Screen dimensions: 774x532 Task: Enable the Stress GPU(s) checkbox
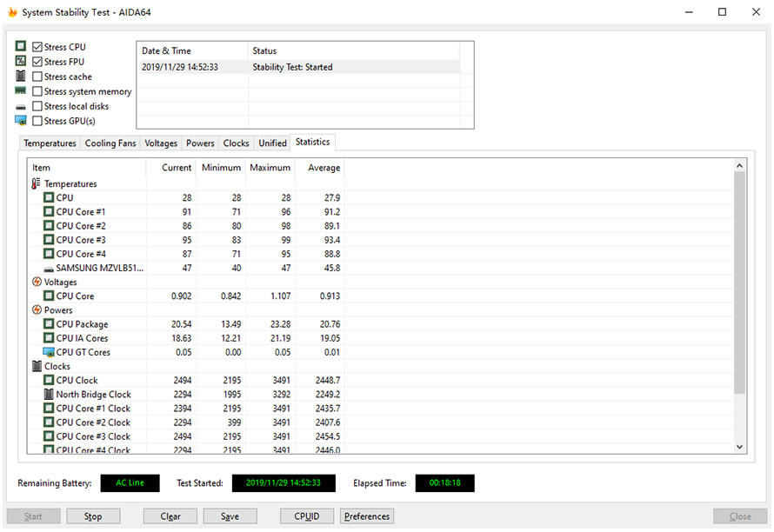pos(37,121)
